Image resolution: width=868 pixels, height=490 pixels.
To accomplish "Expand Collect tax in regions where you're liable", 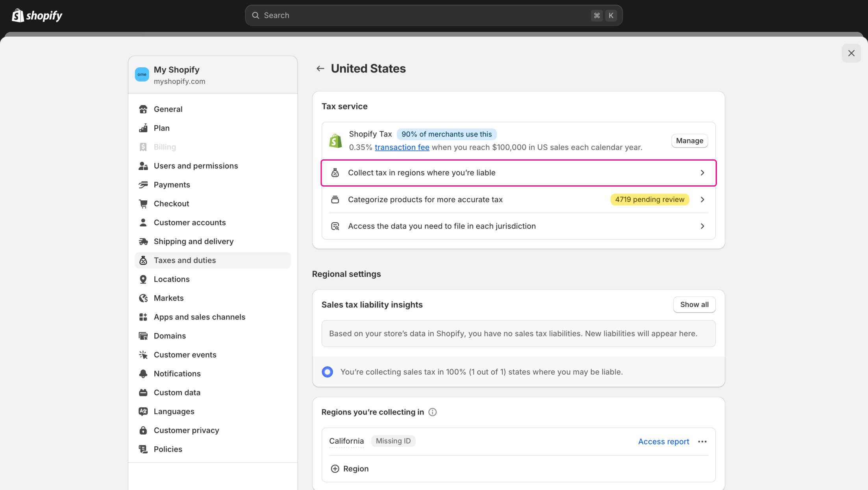I will pyautogui.click(x=518, y=173).
